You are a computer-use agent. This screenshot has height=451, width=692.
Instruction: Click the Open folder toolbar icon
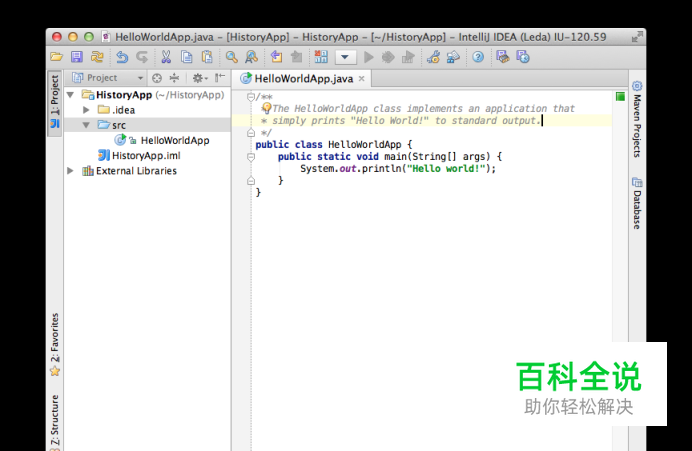click(x=56, y=57)
